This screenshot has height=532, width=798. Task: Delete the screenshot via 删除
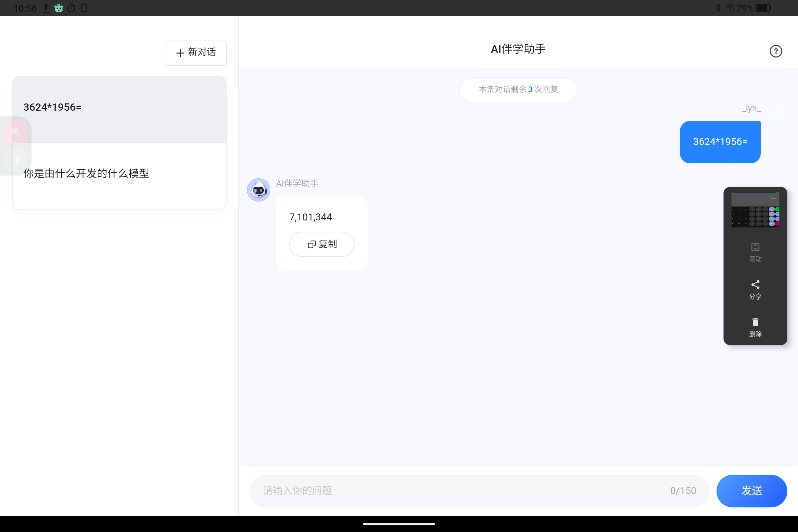[755, 328]
